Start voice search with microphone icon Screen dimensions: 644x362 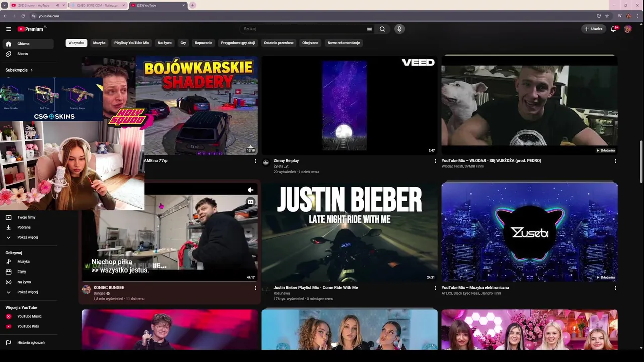point(399,29)
